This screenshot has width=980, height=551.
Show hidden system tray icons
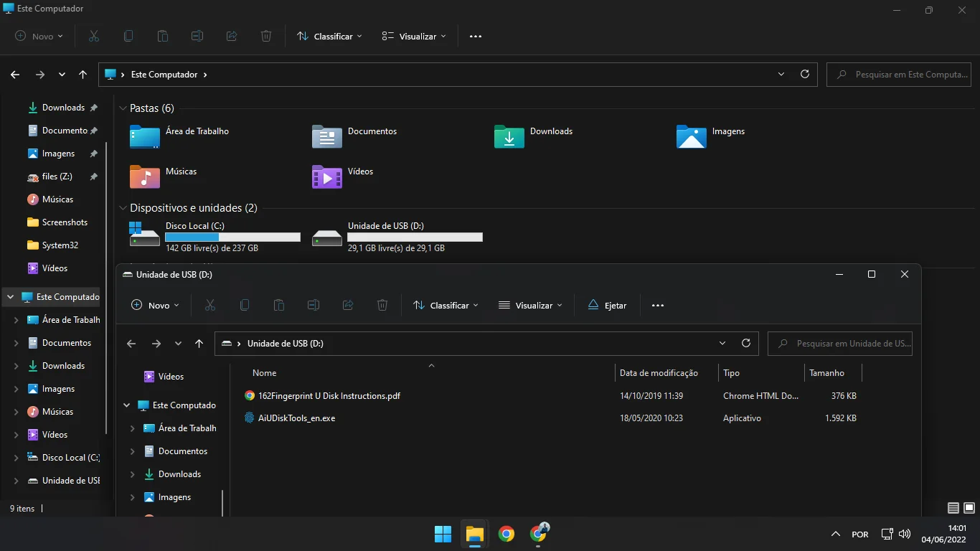point(835,534)
